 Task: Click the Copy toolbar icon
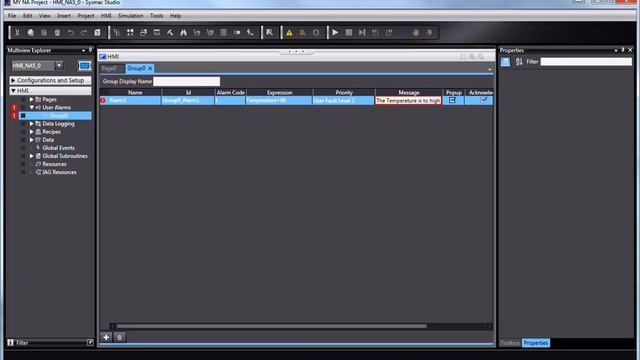(31, 33)
